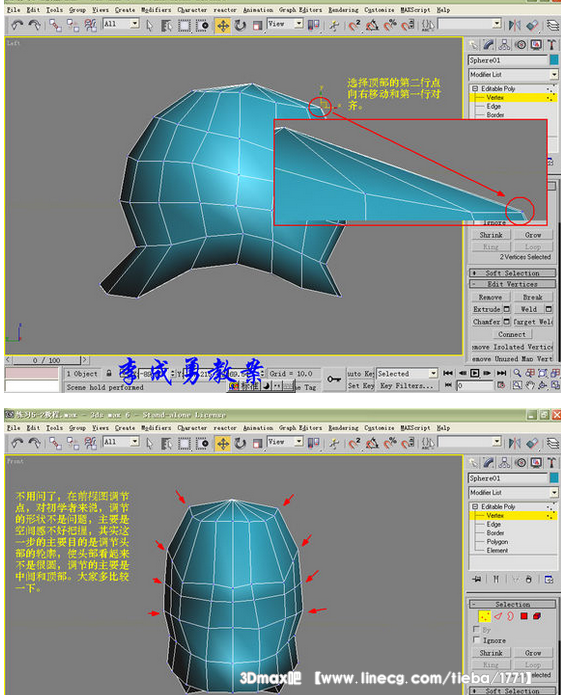Viewport: 561px width, 695px height.
Task: Select Border sub-object icon in Selection rollout
Action: 510,616
